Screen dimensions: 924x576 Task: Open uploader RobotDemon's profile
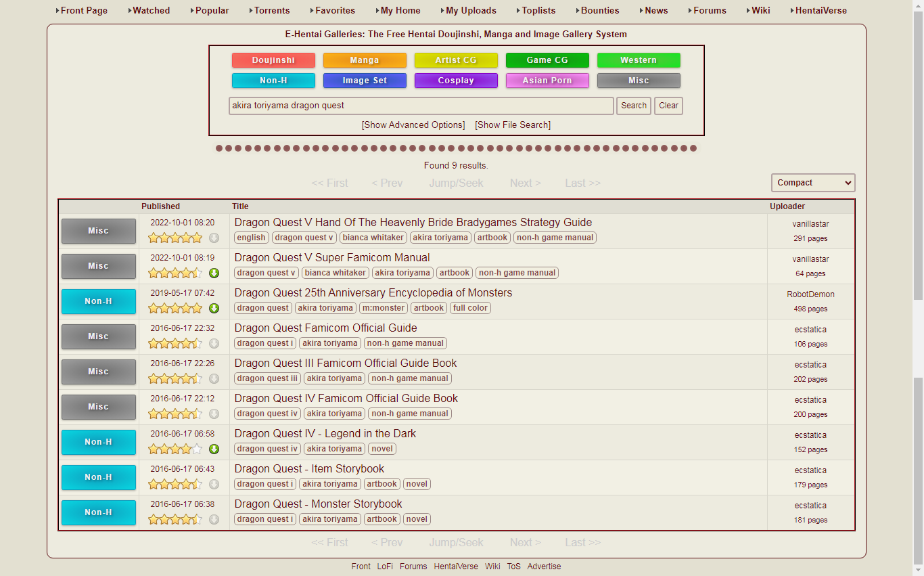point(810,294)
